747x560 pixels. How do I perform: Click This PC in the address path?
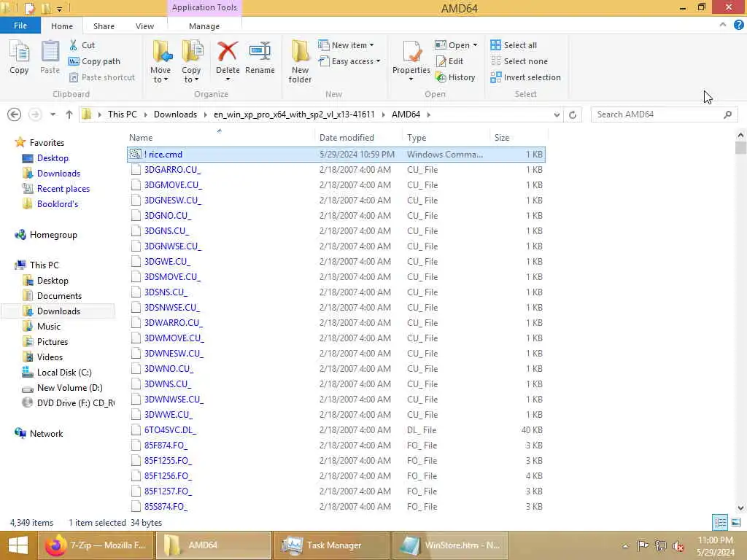123,114
